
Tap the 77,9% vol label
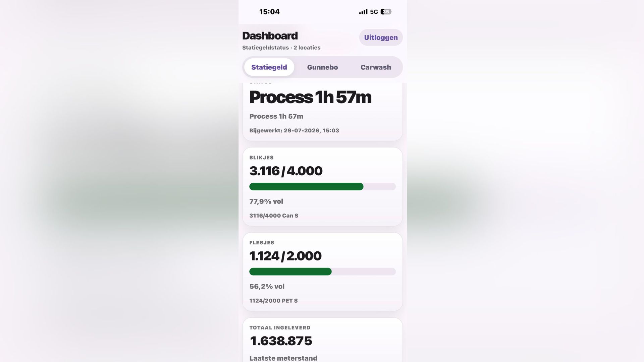[266, 201]
